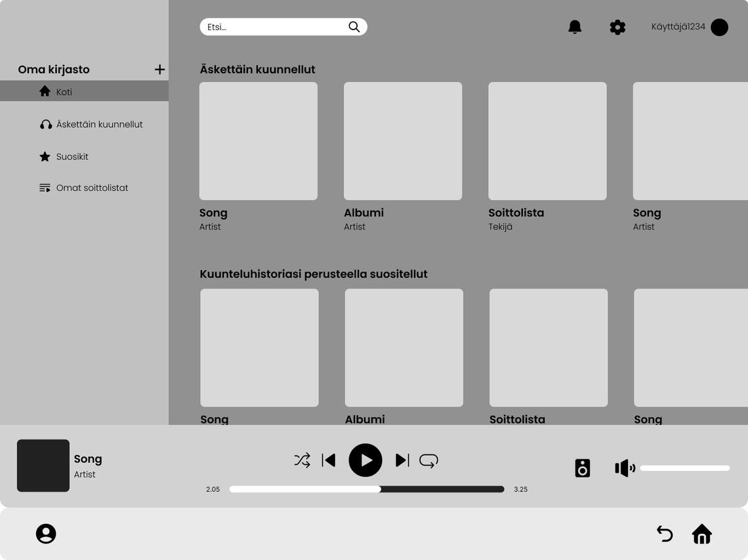
Task: Open Äskettäin kuunnellut from the sidebar
Action: pyautogui.click(x=91, y=125)
